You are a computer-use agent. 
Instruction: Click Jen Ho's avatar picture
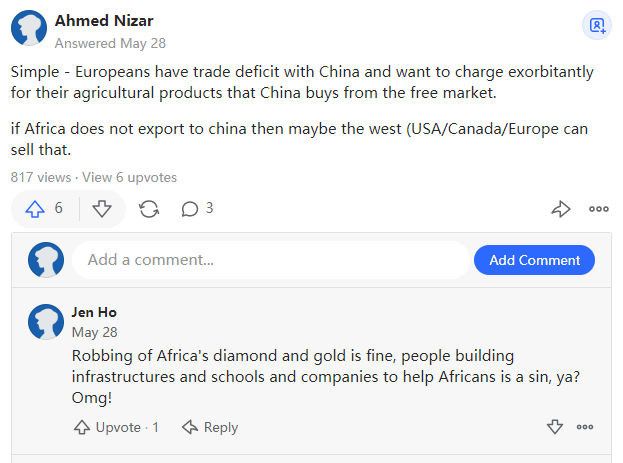46,323
